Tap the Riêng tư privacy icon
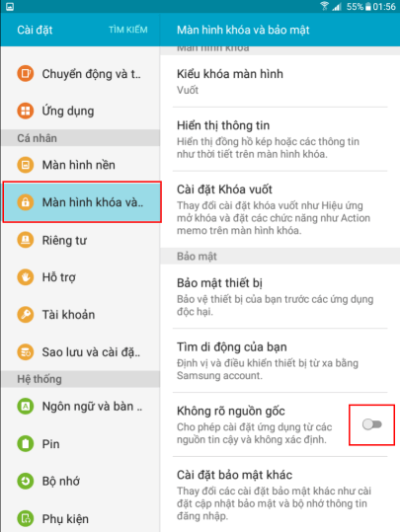Image resolution: width=400 pixels, height=532 pixels. pos(26,240)
